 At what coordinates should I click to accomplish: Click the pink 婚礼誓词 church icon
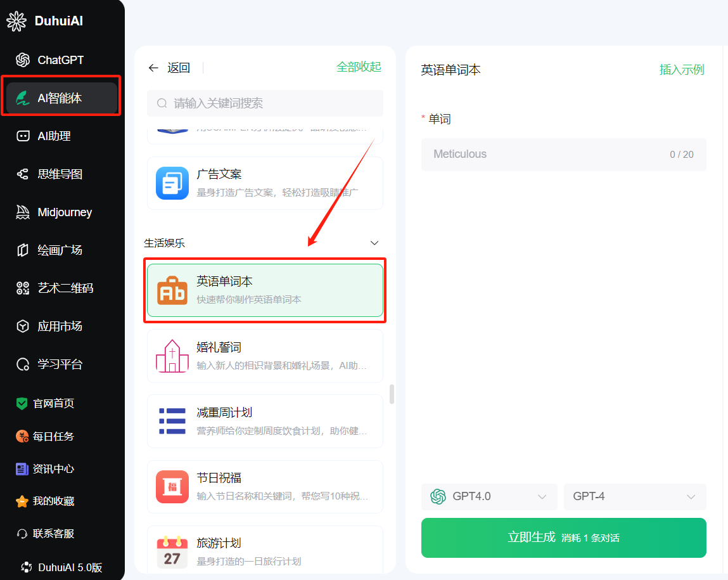pos(172,356)
